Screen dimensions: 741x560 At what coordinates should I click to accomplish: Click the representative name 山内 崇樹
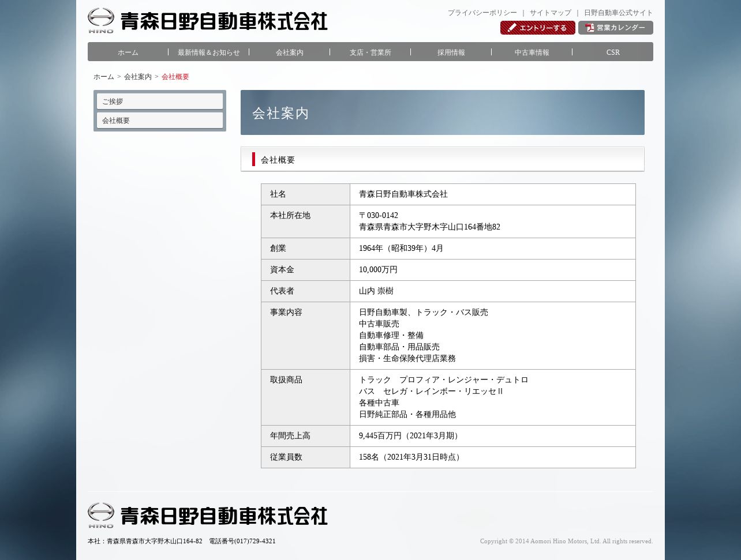tap(376, 291)
